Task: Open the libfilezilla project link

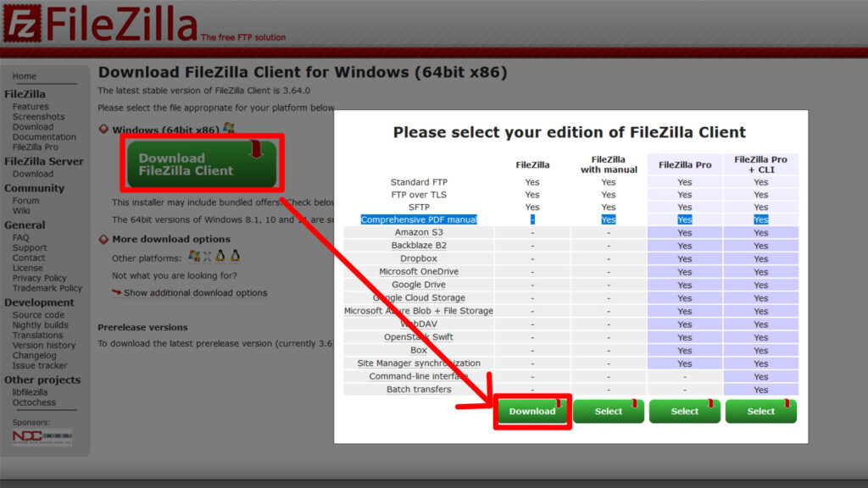Action: pos(30,392)
